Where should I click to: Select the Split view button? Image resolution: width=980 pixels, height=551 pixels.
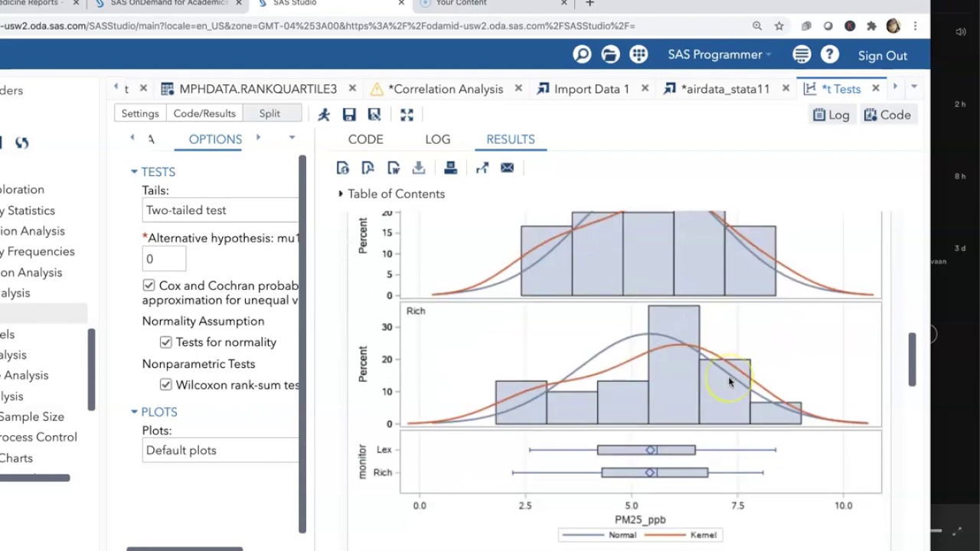click(x=269, y=113)
